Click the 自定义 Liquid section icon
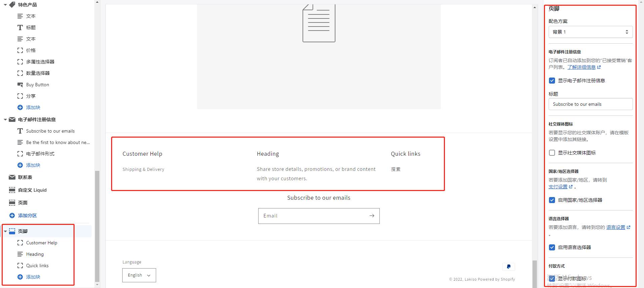This screenshot has width=644, height=288. 12,190
